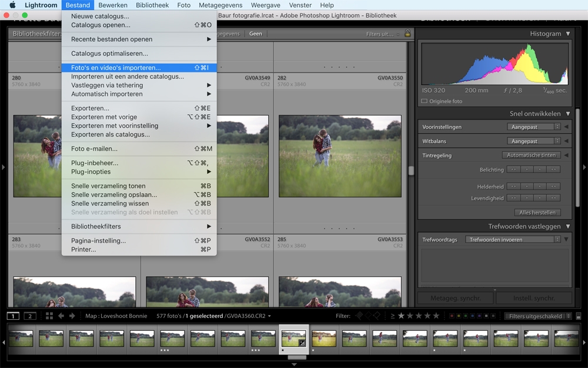Toggle the lock icon in the library filter bar
This screenshot has width=588, height=368.
point(409,34)
